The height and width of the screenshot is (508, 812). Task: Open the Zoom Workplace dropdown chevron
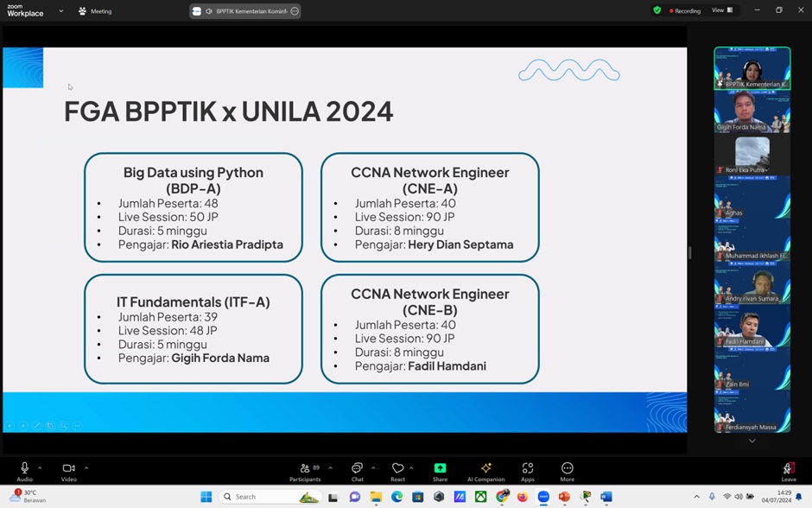(60, 11)
